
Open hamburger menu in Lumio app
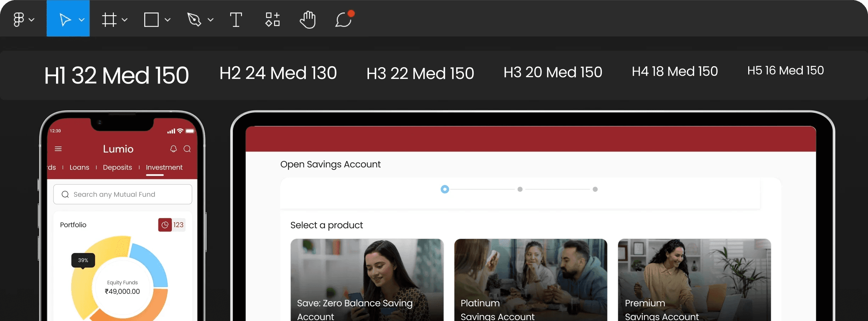(x=58, y=149)
